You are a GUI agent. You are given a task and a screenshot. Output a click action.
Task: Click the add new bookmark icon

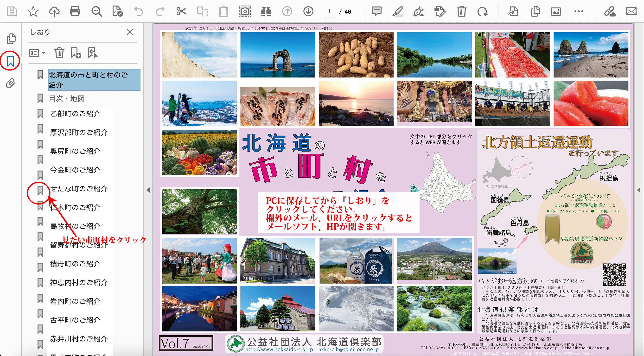[x=76, y=53]
